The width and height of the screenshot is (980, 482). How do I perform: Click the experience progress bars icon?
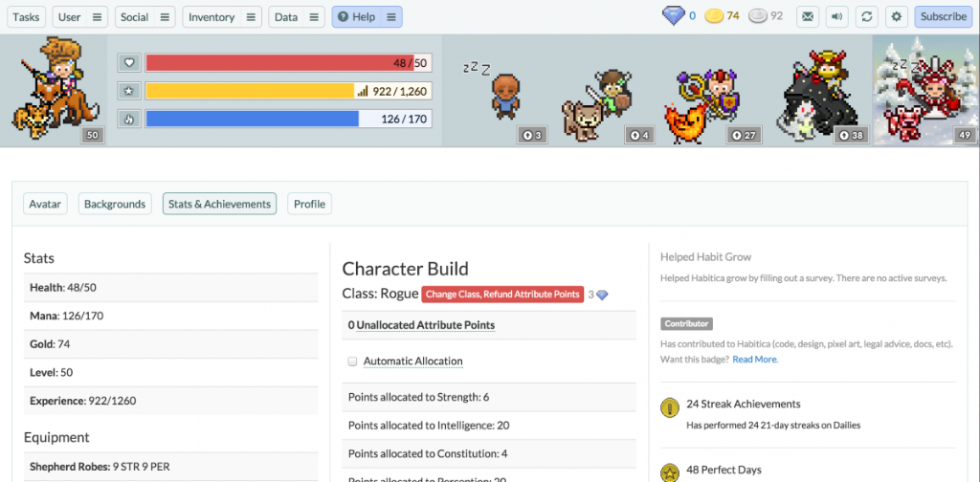(x=363, y=92)
